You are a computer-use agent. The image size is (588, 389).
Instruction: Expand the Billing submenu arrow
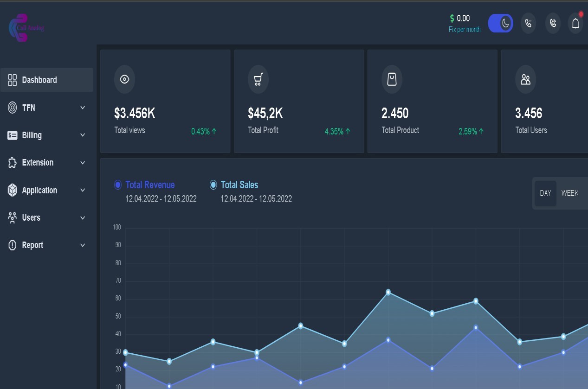point(83,135)
